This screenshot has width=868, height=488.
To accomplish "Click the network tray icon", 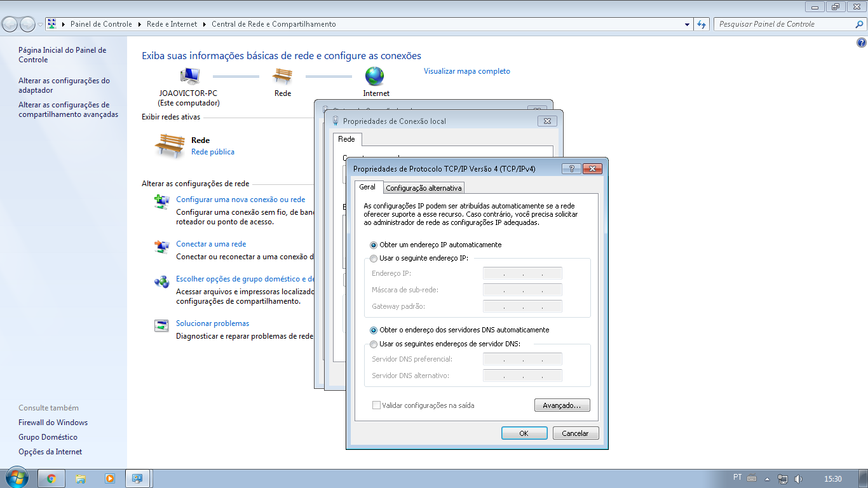I will [783, 479].
